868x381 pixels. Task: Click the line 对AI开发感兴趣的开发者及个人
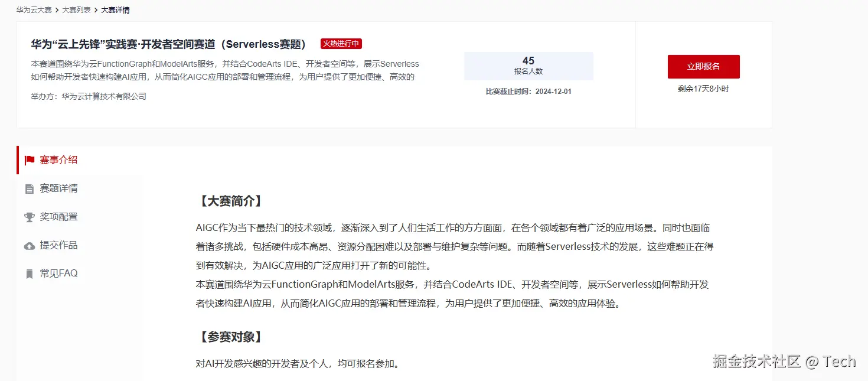coord(298,363)
